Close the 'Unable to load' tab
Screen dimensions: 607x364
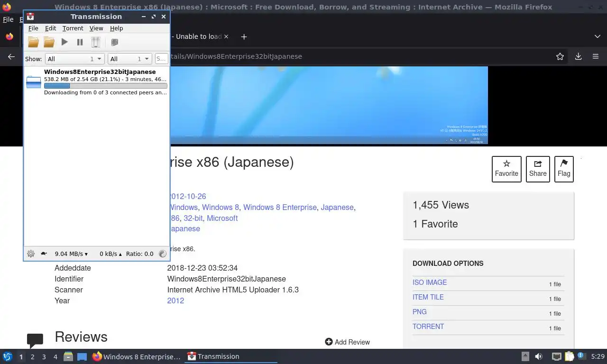click(226, 36)
